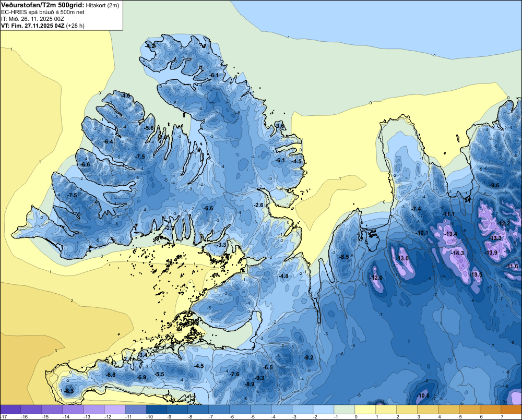Click the temperature value -13.5

tap(477, 274)
